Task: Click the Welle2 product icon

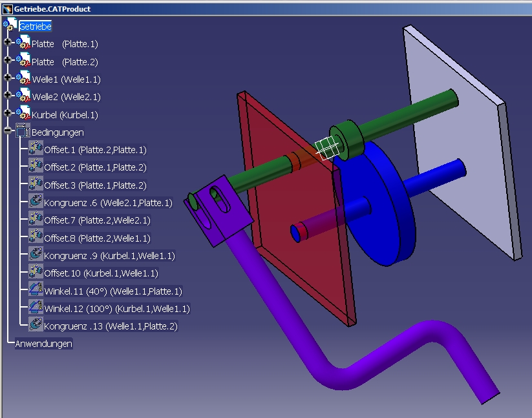Action: [23, 95]
